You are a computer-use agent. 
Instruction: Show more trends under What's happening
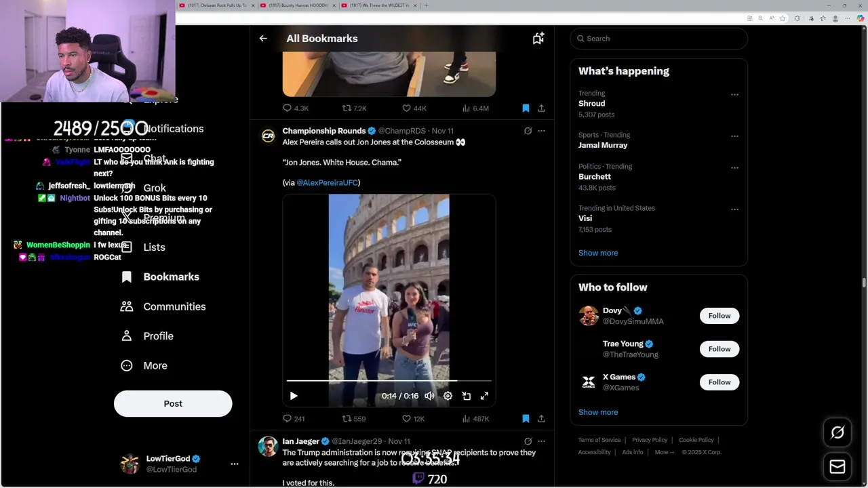(x=598, y=253)
